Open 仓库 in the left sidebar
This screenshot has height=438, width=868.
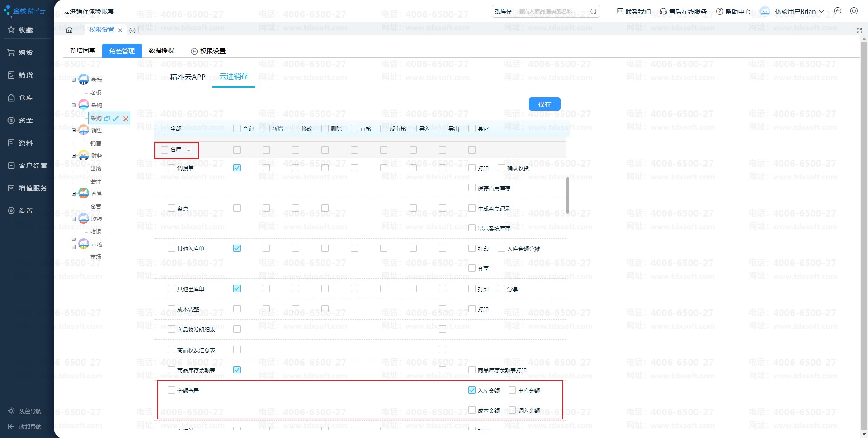26,98
